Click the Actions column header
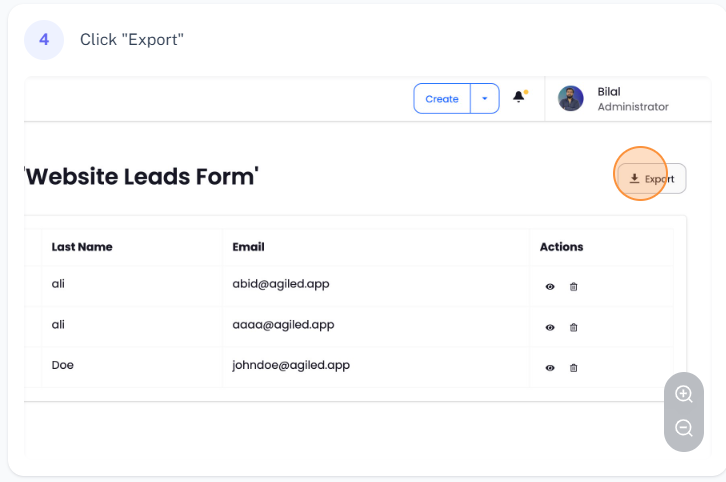The image size is (726, 482). point(561,247)
